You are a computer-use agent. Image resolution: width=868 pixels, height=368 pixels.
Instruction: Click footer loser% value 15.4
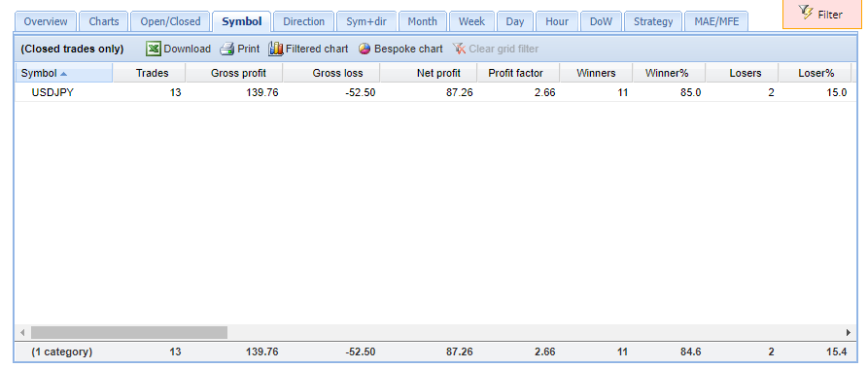pyautogui.click(x=837, y=351)
